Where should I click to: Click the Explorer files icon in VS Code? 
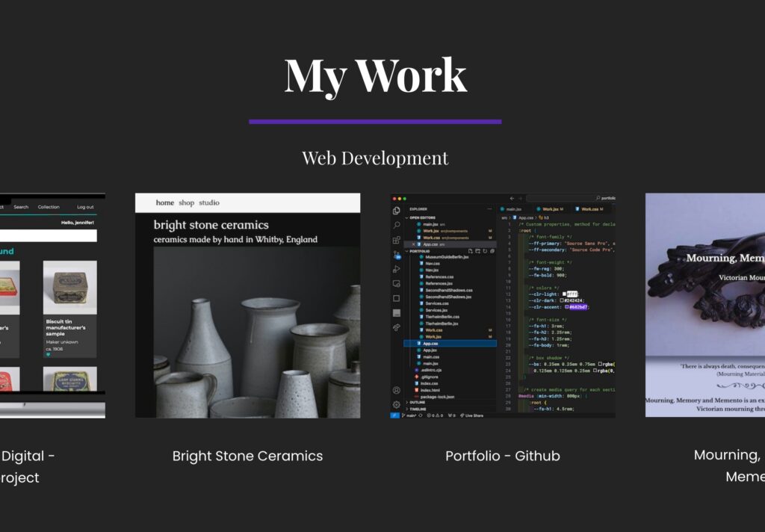click(397, 211)
